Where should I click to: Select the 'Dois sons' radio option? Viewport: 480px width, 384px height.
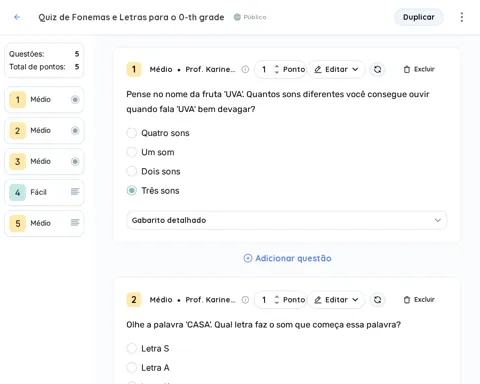[x=132, y=171]
